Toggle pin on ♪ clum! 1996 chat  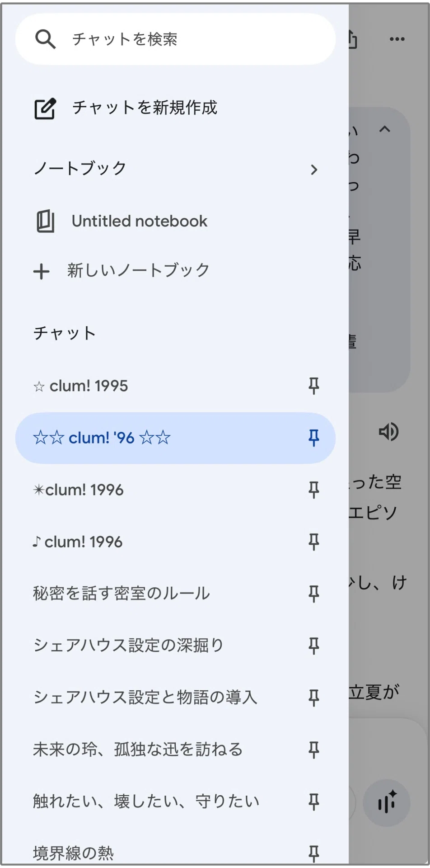point(313,542)
